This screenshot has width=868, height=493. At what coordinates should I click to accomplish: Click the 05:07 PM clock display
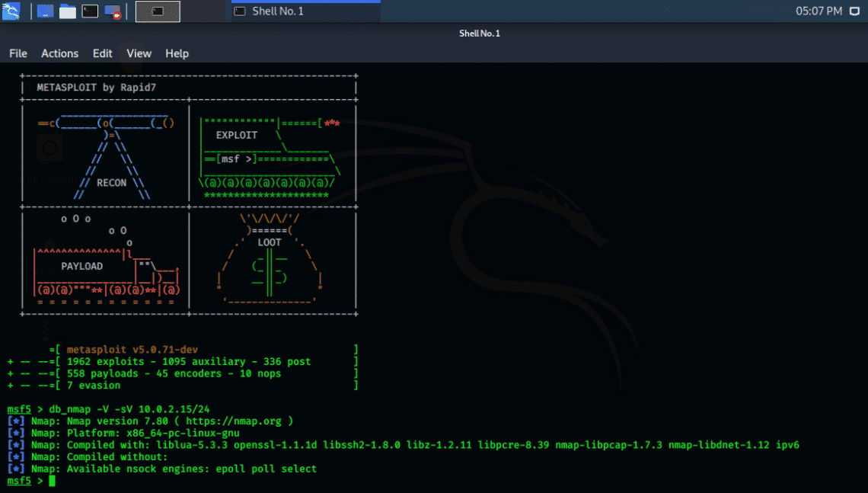click(818, 11)
